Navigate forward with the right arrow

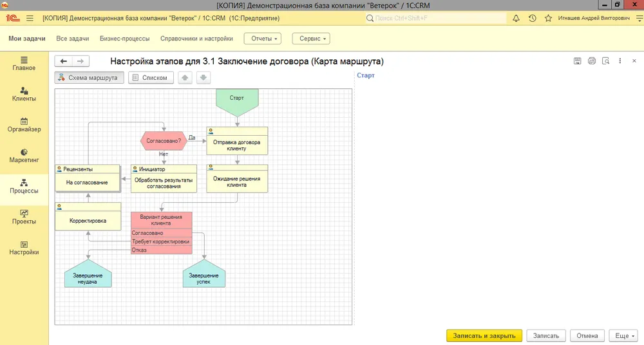coord(80,61)
